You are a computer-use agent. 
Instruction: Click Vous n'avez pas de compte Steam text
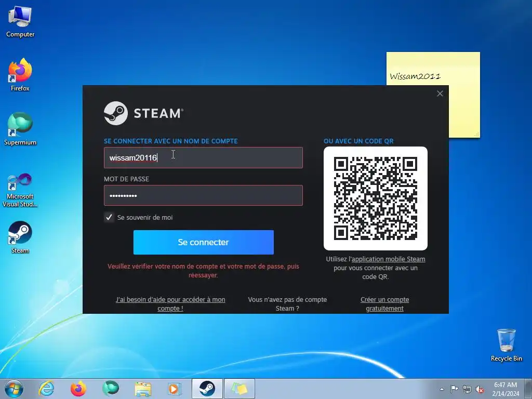pos(287,304)
